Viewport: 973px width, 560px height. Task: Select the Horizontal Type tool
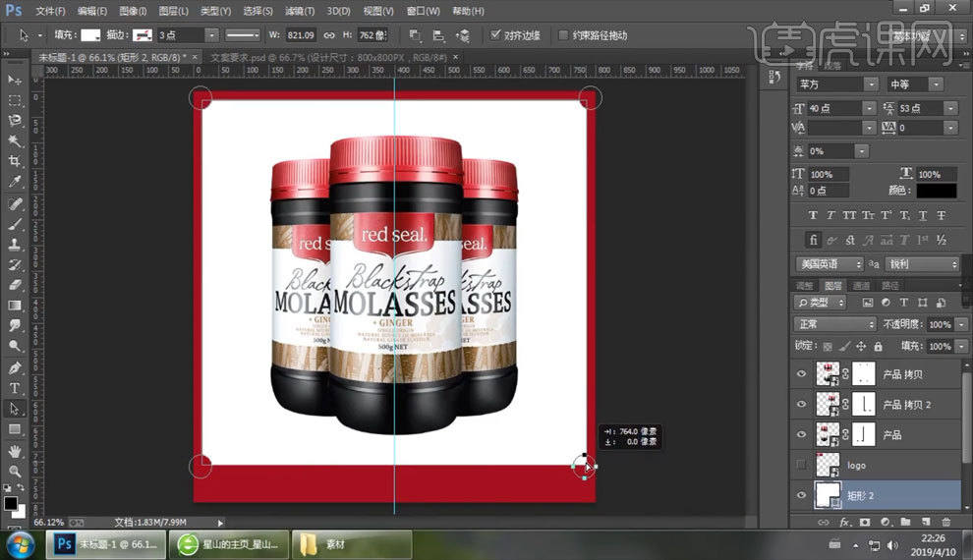point(15,388)
